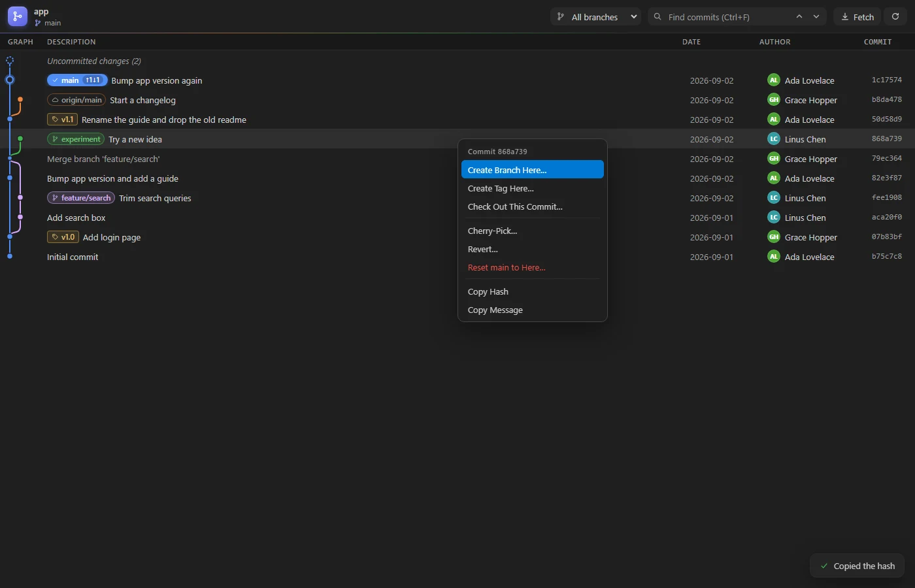
Task: Click the v1.1 tag badge
Action: click(62, 120)
